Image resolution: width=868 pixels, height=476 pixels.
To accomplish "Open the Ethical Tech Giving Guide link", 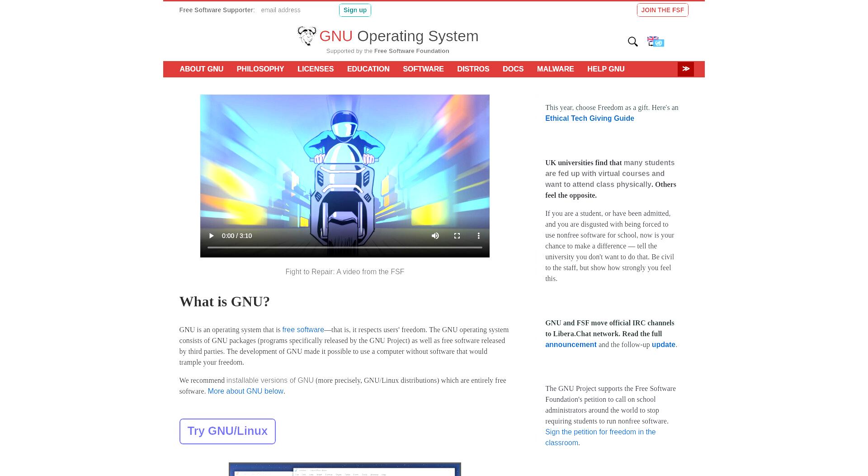I will [590, 118].
